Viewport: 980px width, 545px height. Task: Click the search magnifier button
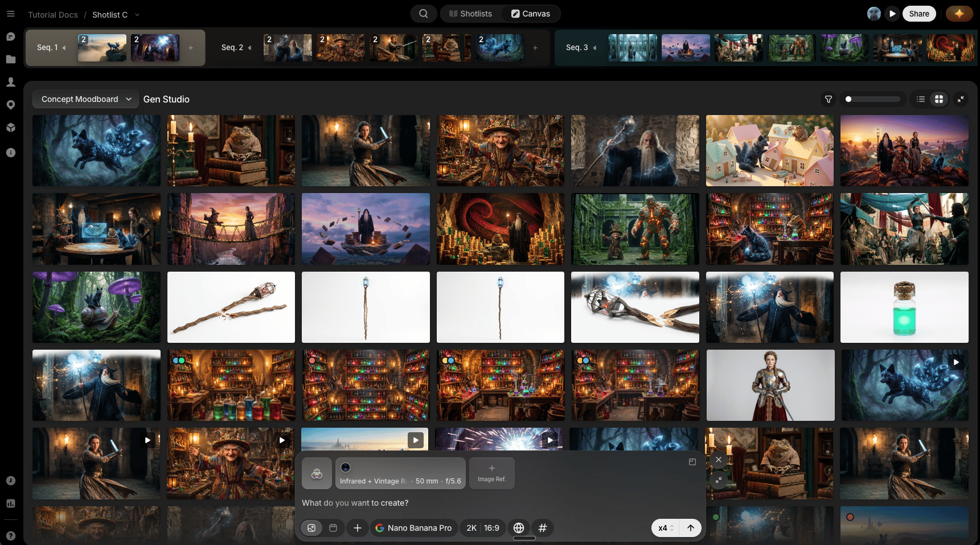pyautogui.click(x=424, y=14)
